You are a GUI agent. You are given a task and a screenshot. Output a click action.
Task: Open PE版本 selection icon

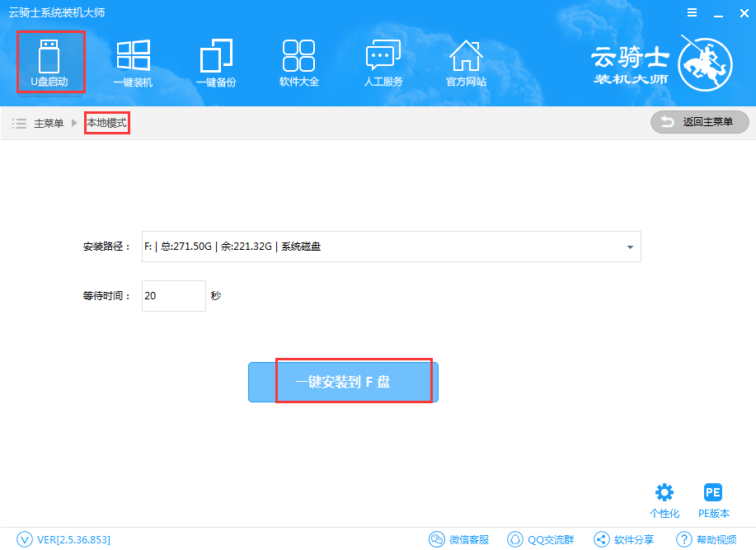(x=714, y=501)
